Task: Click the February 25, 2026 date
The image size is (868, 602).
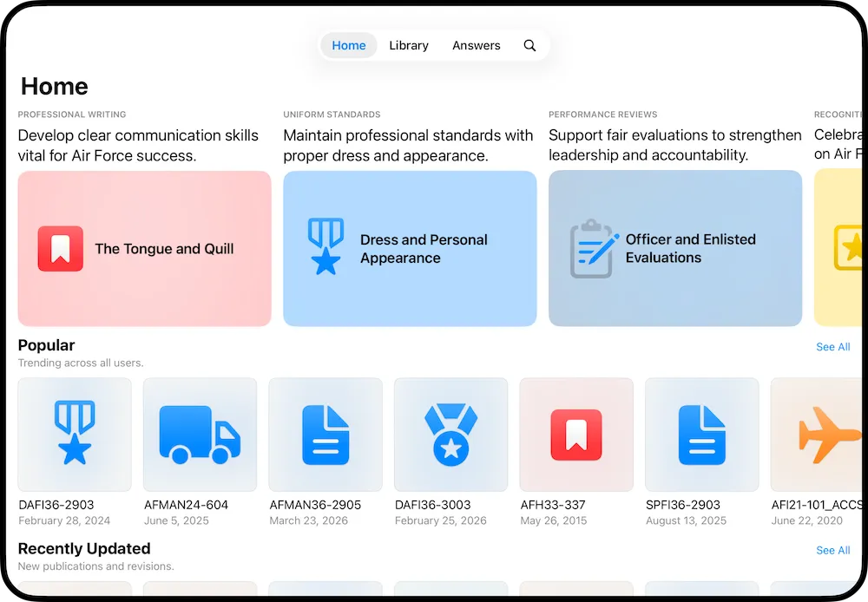Action: (x=441, y=520)
